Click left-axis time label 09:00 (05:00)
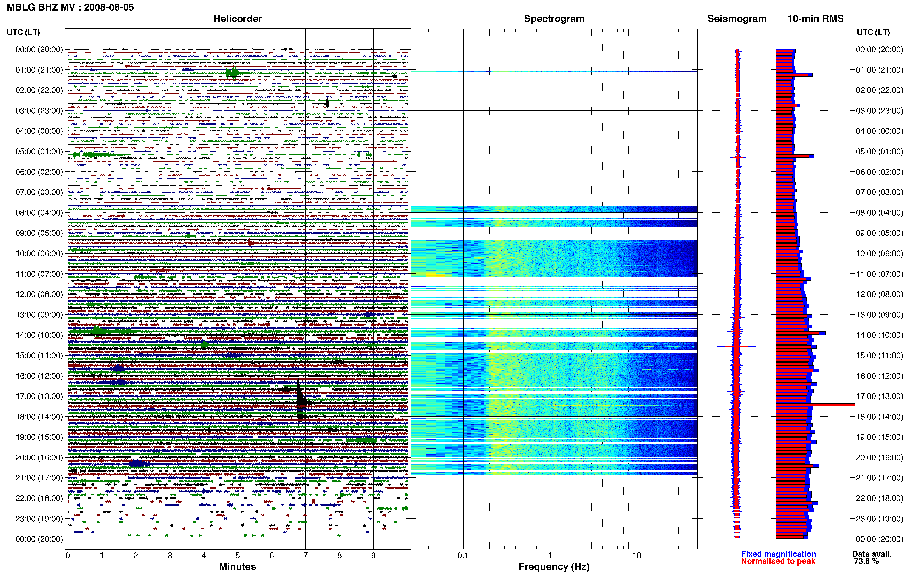The width and height of the screenshot is (924, 578). pos(39,233)
